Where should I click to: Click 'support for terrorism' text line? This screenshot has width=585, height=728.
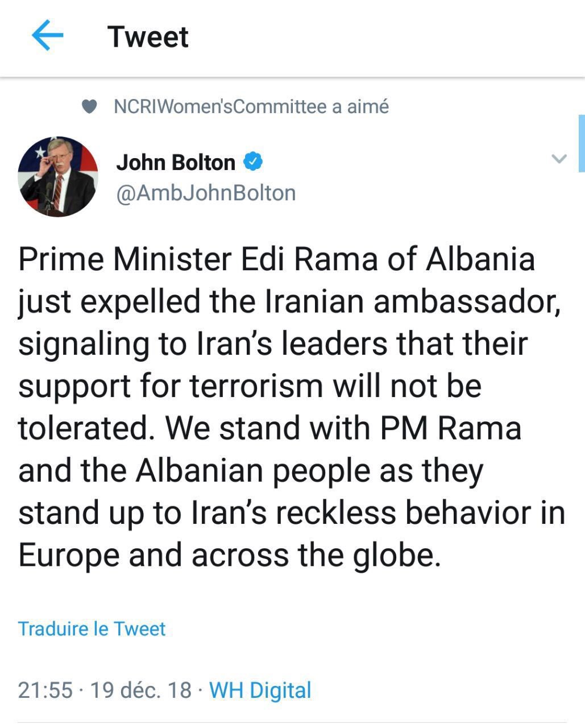(171, 386)
